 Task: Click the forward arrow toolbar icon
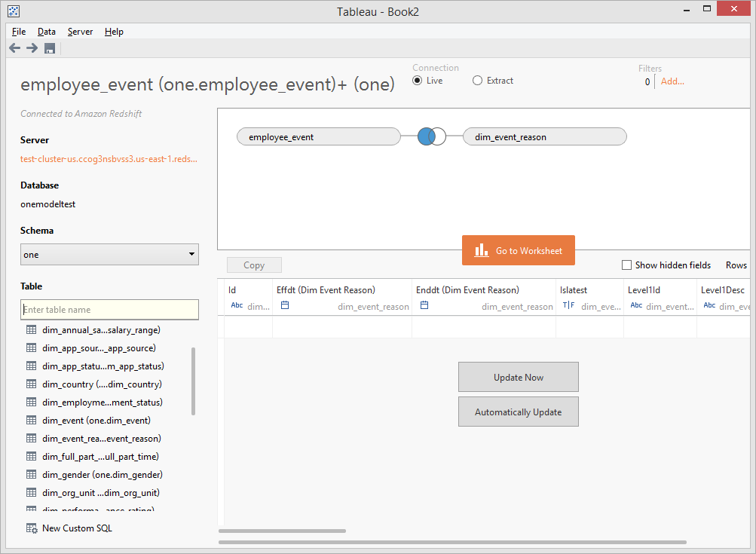click(32, 48)
